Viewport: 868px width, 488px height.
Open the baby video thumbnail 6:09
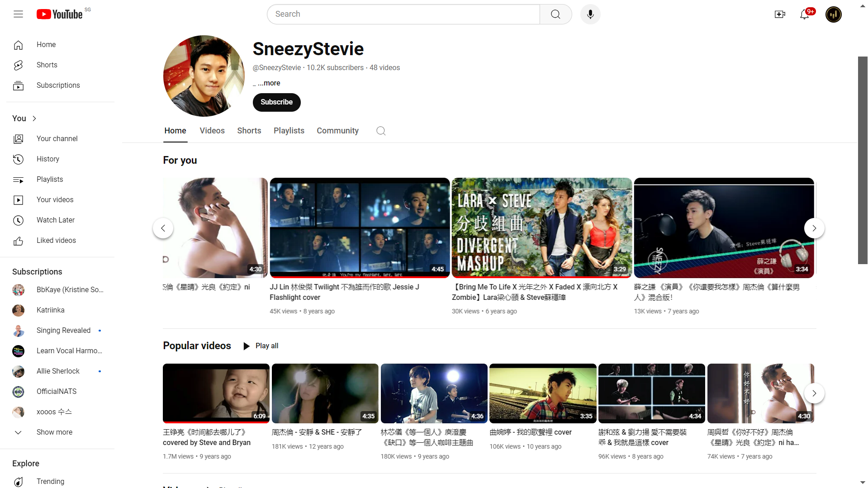pos(216,393)
